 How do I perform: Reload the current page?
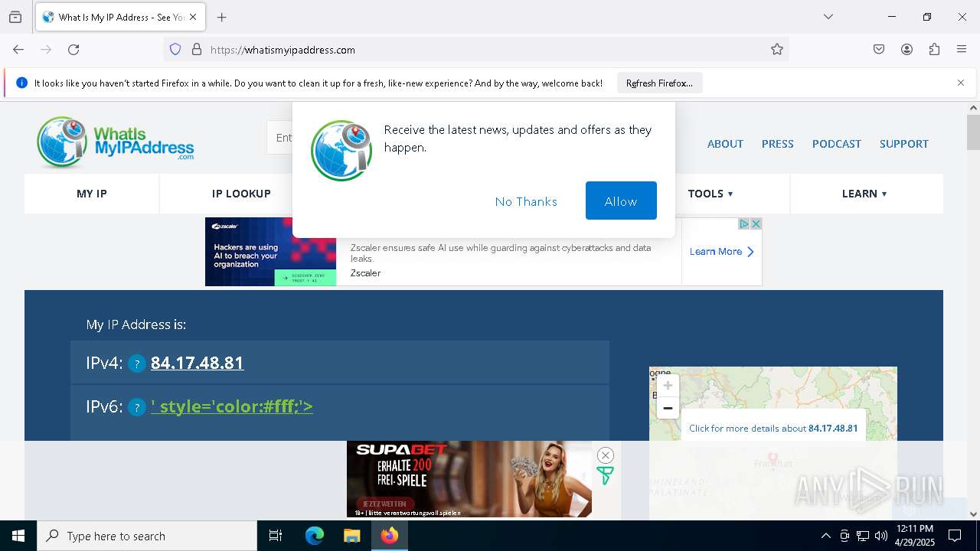73,50
